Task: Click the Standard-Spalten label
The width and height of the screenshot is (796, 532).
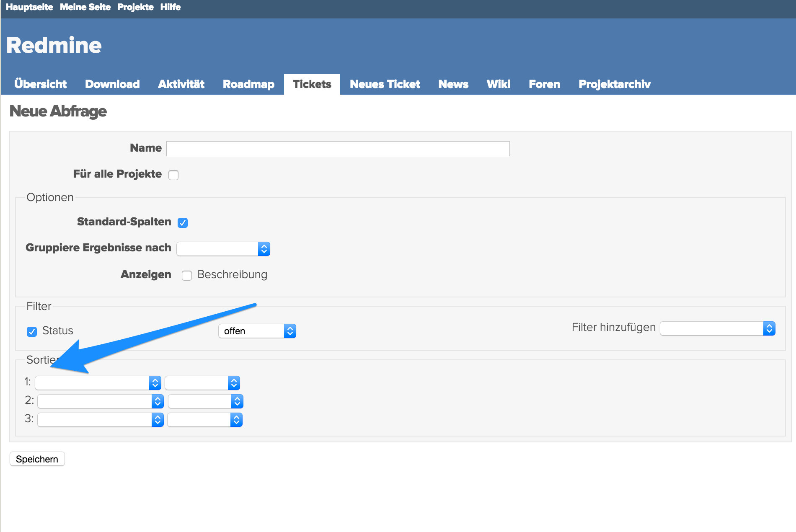Action: 124,222
